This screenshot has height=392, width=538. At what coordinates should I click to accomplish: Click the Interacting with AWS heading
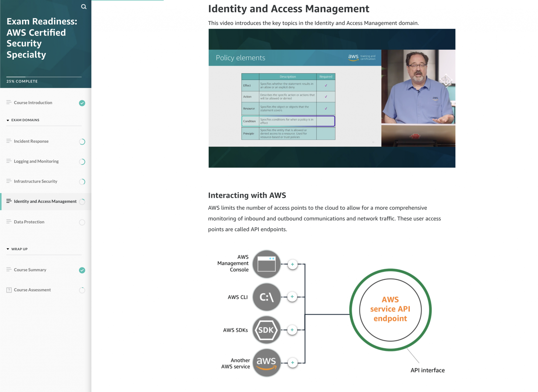click(x=247, y=195)
